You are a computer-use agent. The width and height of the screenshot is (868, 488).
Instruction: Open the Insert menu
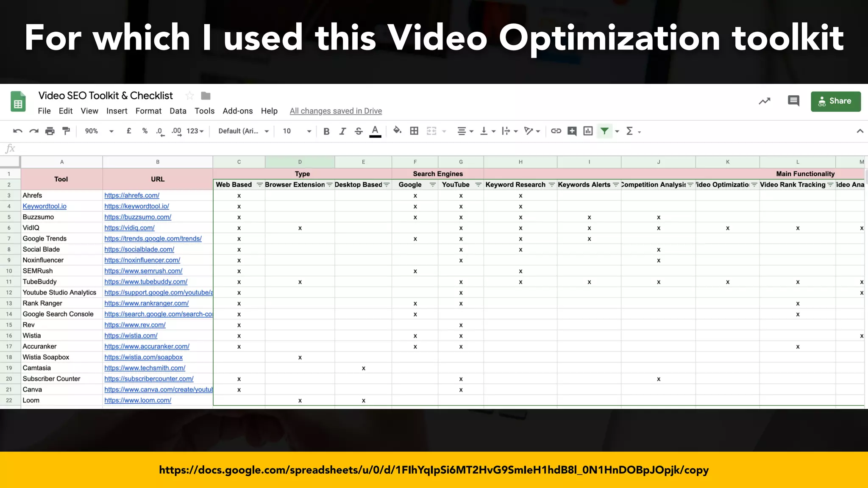coord(117,111)
